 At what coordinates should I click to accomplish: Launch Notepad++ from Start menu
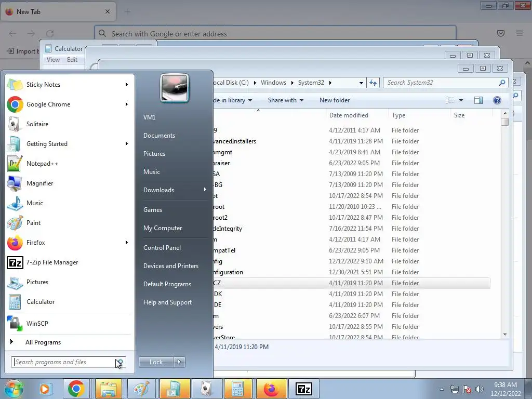click(x=68, y=163)
